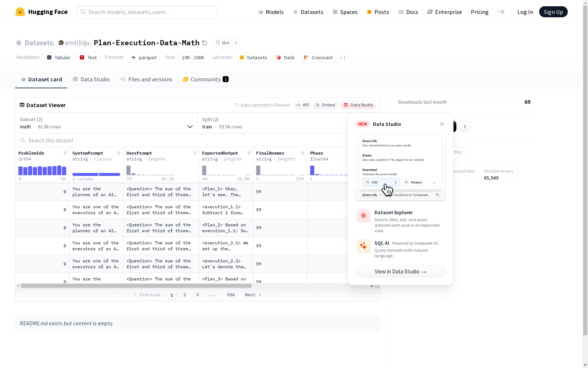The height and width of the screenshot is (368, 588).
Task: Click the table's horizontal scrollbar thumb
Action: (136, 286)
